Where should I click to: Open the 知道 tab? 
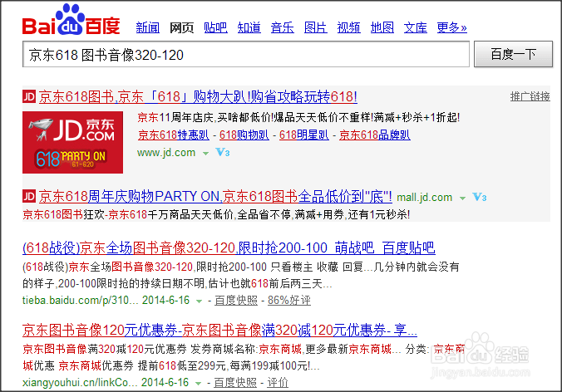[249, 27]
